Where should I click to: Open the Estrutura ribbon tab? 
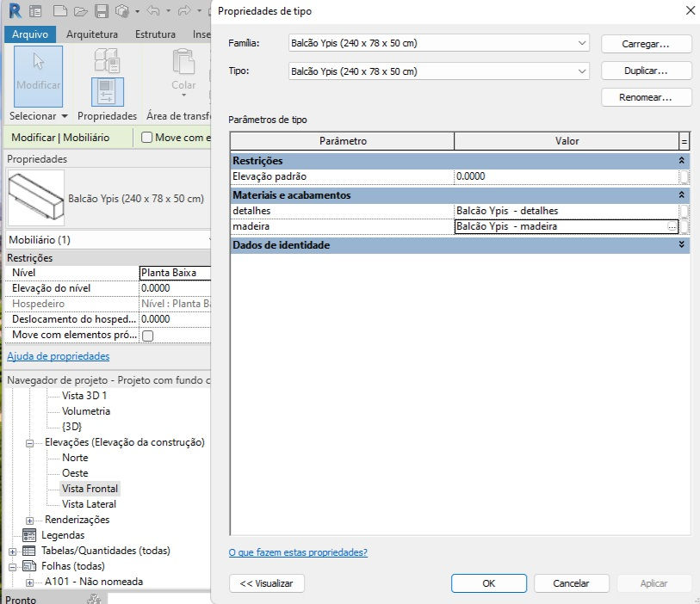coord(155,34)
